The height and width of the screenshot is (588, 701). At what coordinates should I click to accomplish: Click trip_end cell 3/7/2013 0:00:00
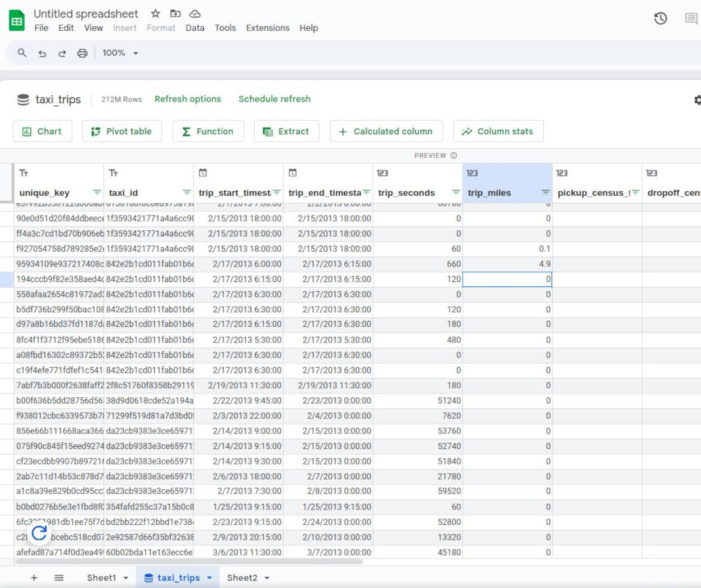point(328,552)
